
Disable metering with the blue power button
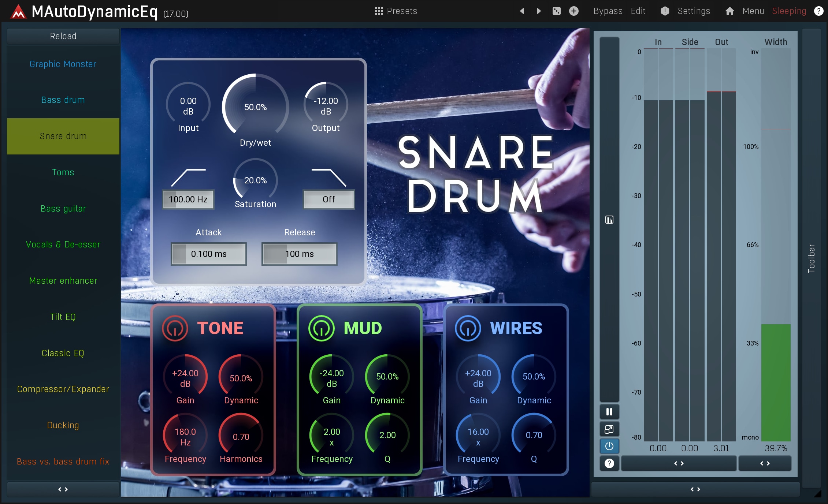pos(609,446)
